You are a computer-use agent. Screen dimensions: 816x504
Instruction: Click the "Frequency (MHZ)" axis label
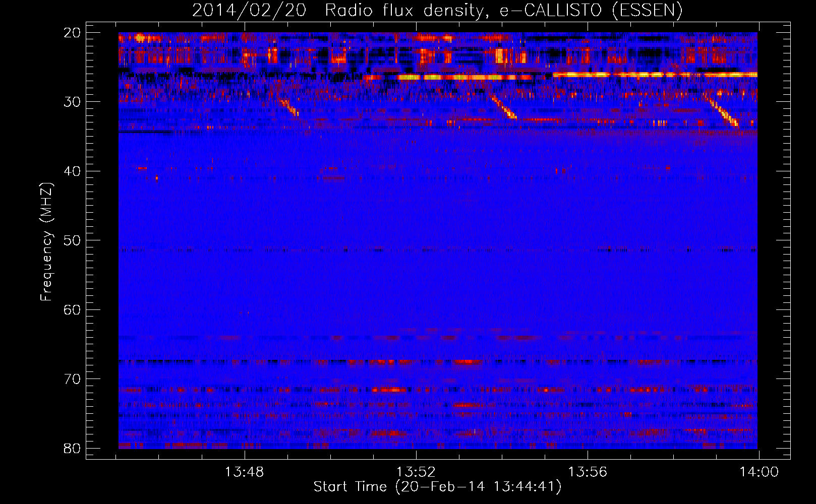tap(46, 242)
